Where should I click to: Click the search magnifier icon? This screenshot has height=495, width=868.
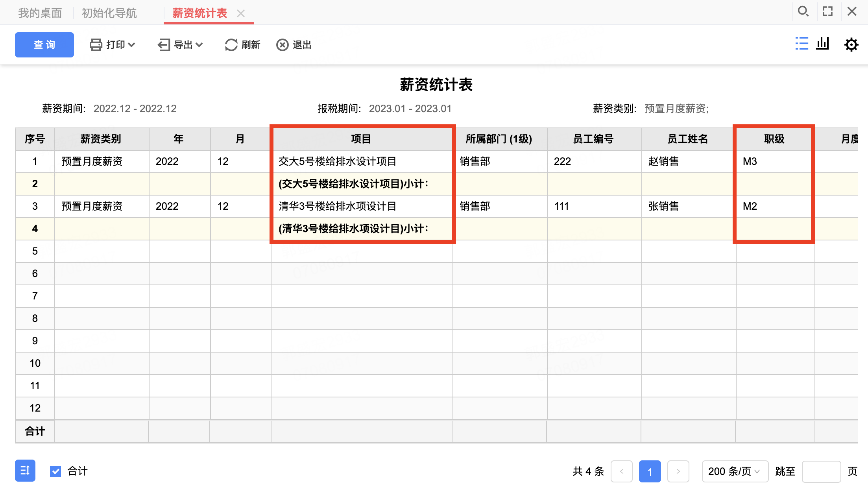click(x=803, y=11)
